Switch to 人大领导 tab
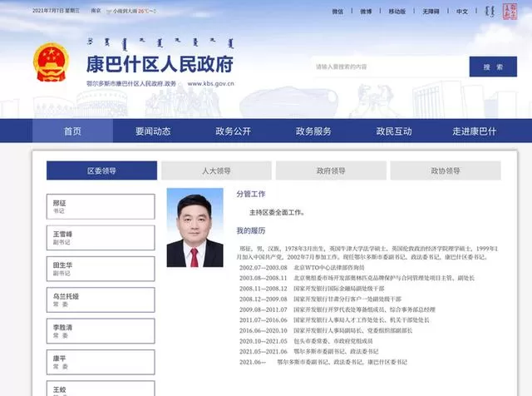Image resolution: width=532 pixels, height=396 pixels. pos(215,171)
